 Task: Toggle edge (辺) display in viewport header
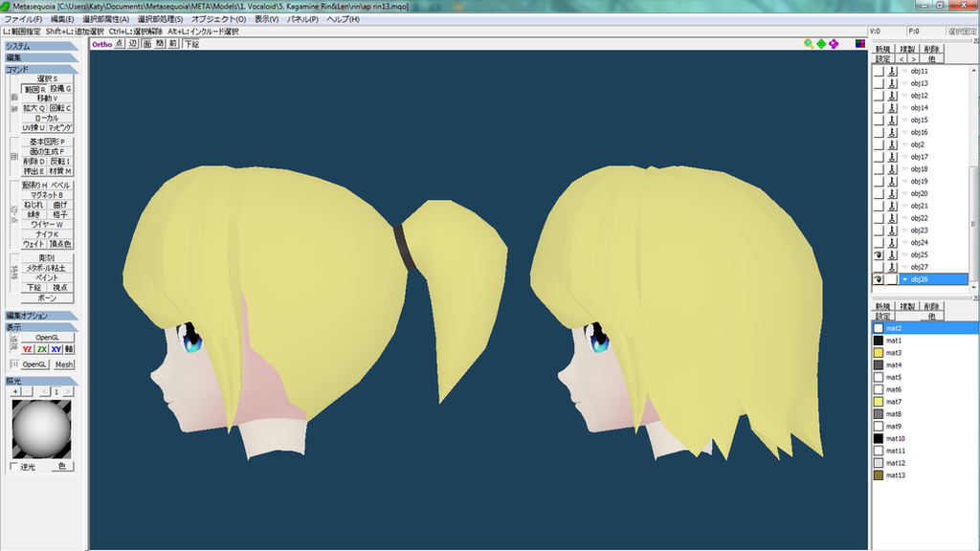coord(133,44)
